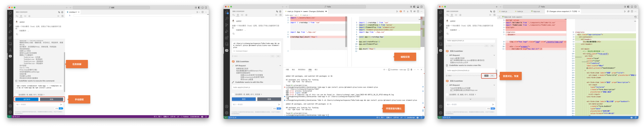The height and width of the screenshot is (127, 644).
Task: Expand 自动授权 options chevron in Untitled-1 window
Action: tap(44, 95)
